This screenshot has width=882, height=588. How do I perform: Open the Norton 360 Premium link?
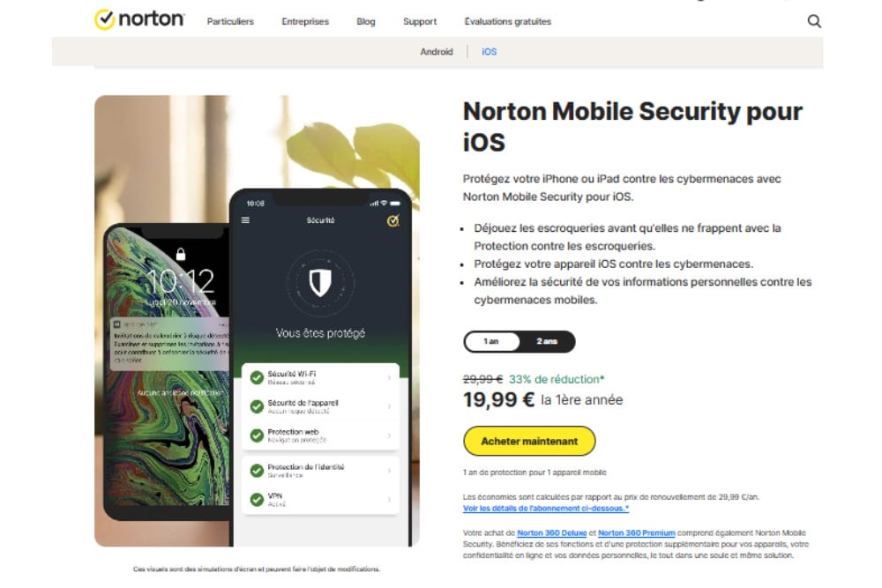point(636,532)
